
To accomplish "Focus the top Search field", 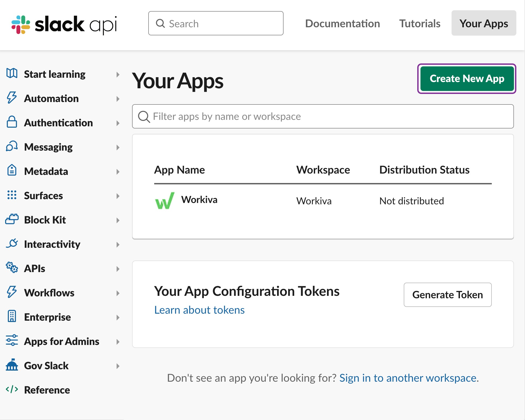I will click(216, 23).
